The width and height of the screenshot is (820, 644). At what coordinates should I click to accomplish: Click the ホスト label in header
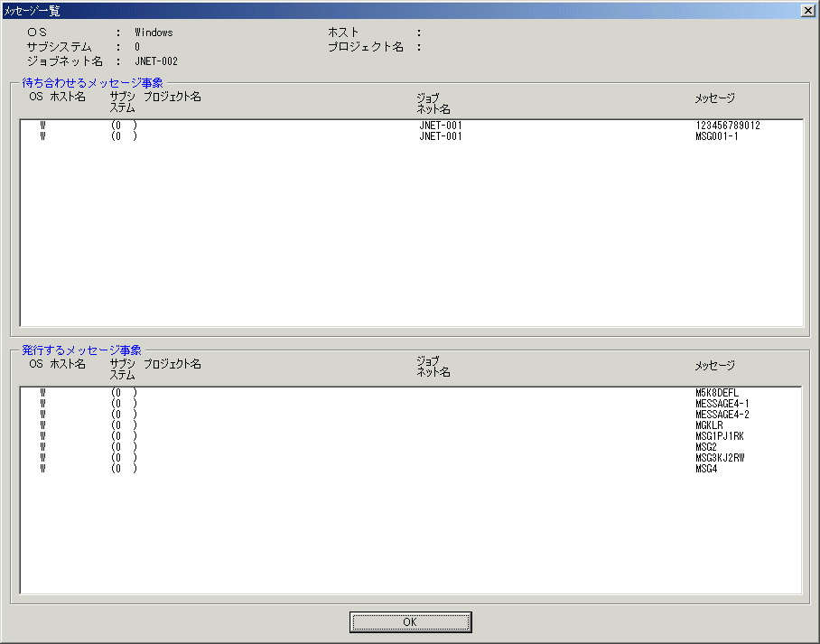343,33
